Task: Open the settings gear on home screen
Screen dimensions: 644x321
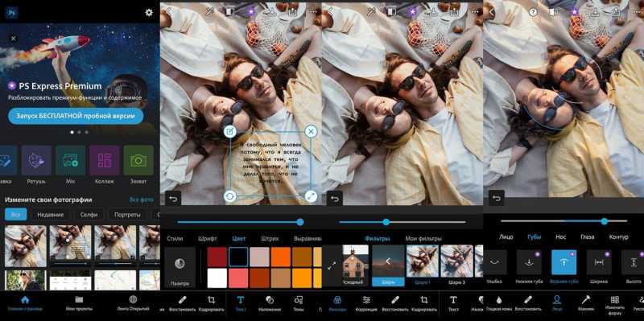Action: [x=149, y=12]
